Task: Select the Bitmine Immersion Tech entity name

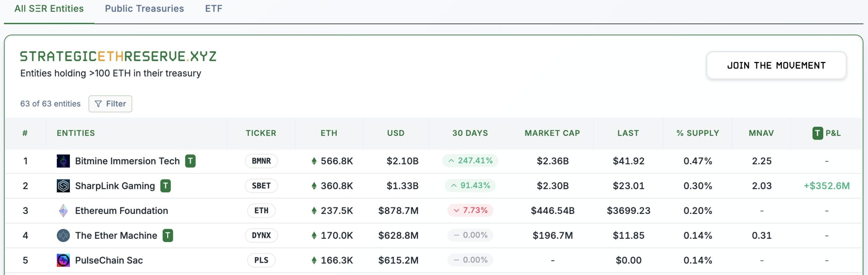Action: click(x=127, y=161)
